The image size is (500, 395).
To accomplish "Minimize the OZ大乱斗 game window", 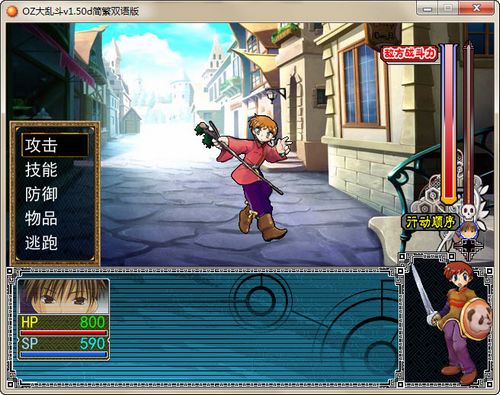I will [x=428, y=8].
